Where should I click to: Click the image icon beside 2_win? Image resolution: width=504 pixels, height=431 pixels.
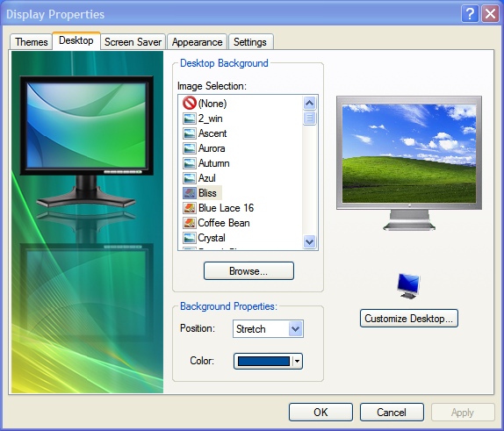click(x=190, y=119)
